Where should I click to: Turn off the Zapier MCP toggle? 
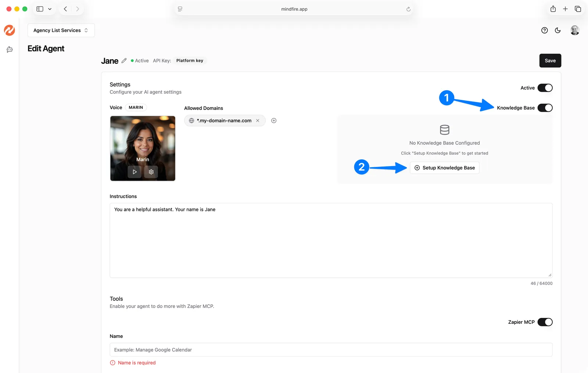(545, 322)
